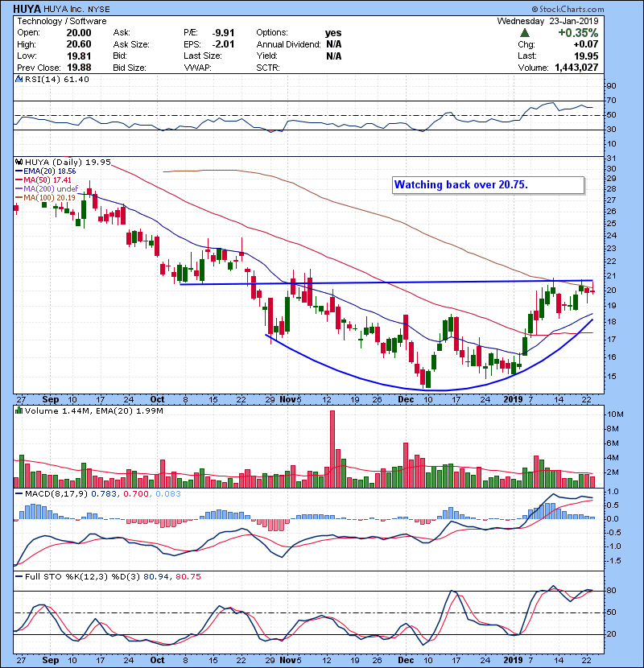Image resolution: width=644 pixels, height=668 pixels.
Task: Click the HUYA ticker symbol title
Action: [27, 9]
